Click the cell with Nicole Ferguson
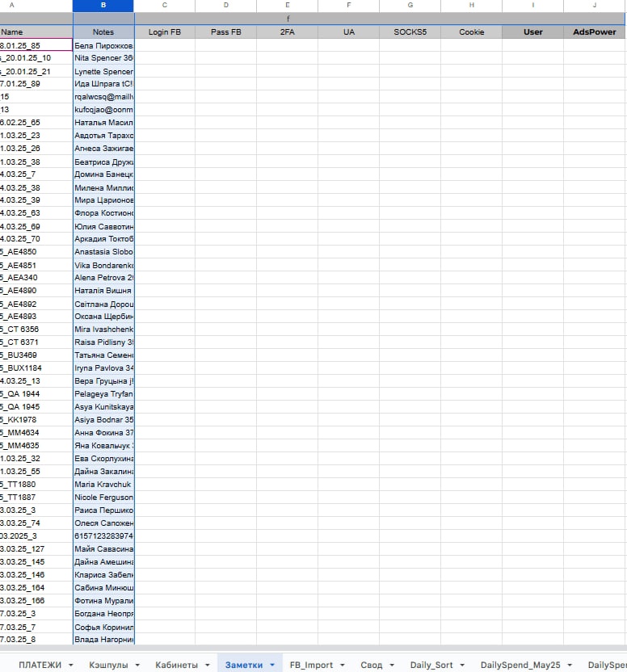The height and width of the screenshot is (672, 627). coord(103,498)
